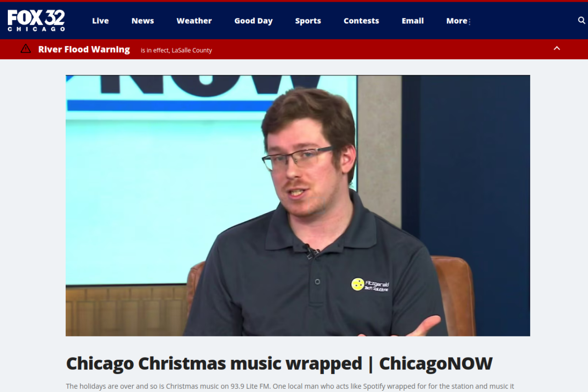Click the FOX 32 Chicago logo
588x392 pixels.
[x=36, y=21]
